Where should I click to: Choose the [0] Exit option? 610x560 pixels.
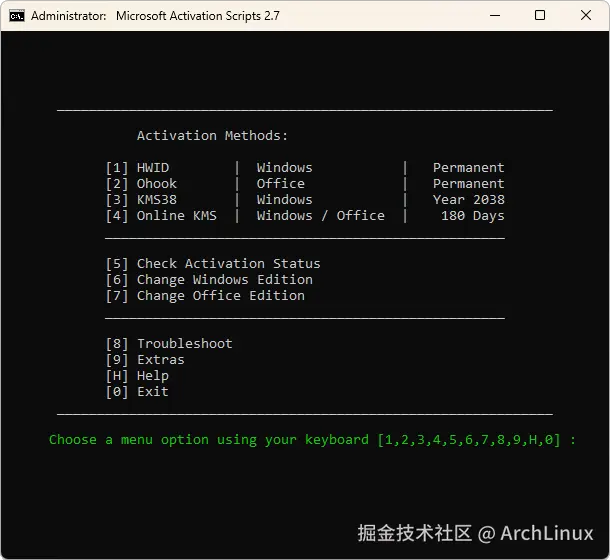coord(137,392)
